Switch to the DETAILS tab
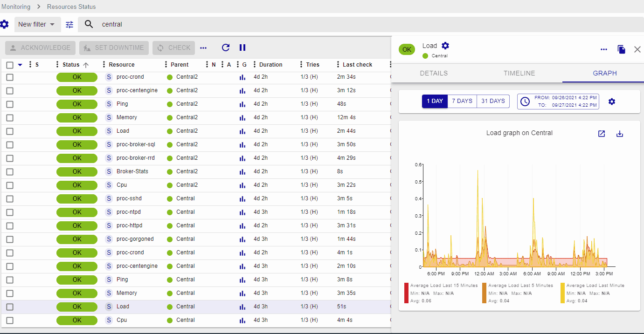 [x=434, y=73]
